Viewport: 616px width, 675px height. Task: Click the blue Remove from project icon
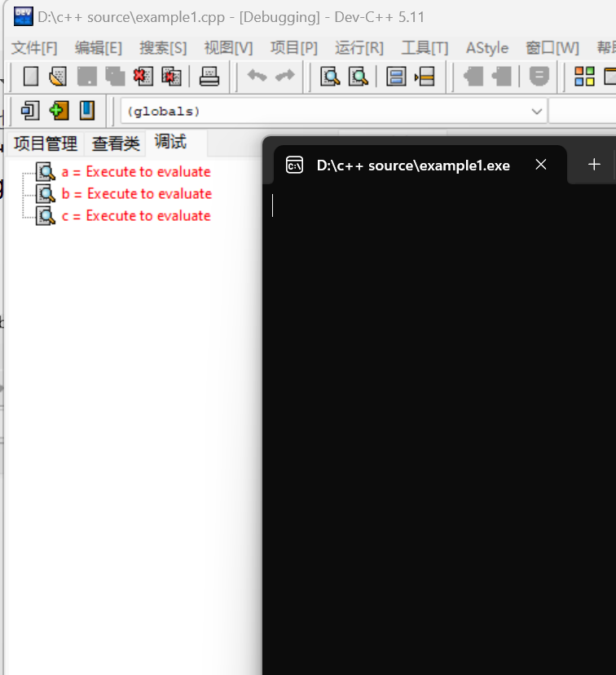point(87,110)
